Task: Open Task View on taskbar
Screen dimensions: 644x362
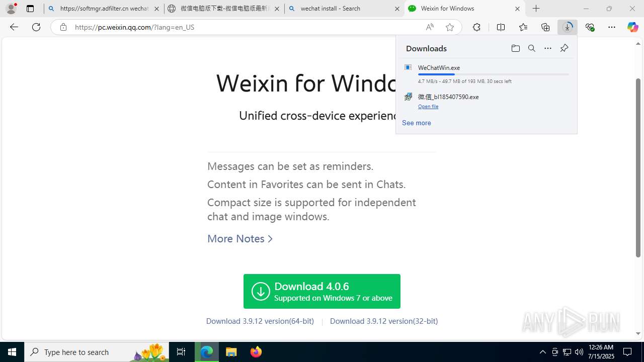Action: 181,352
